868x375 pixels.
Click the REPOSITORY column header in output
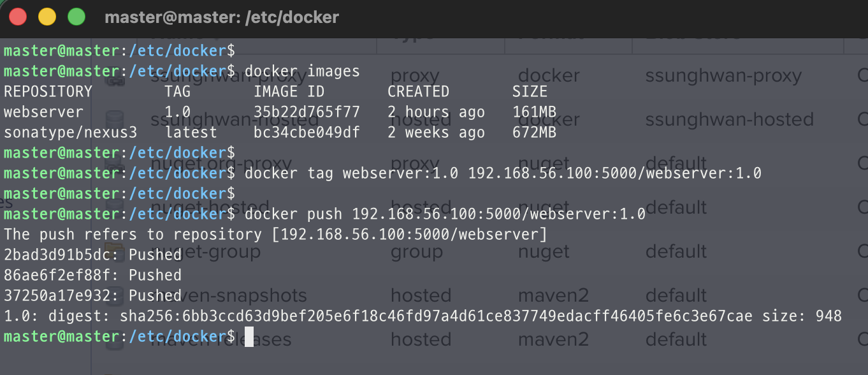coord(48,92)
